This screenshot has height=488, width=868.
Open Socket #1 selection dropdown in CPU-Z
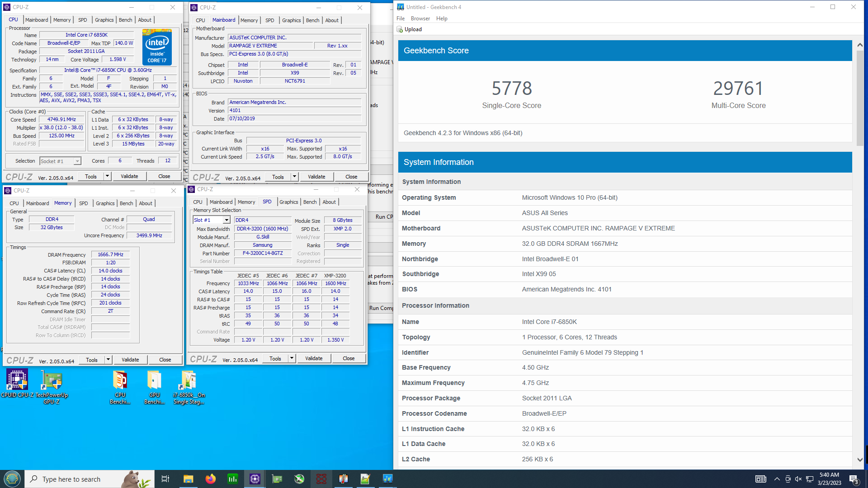coord(77,161)
